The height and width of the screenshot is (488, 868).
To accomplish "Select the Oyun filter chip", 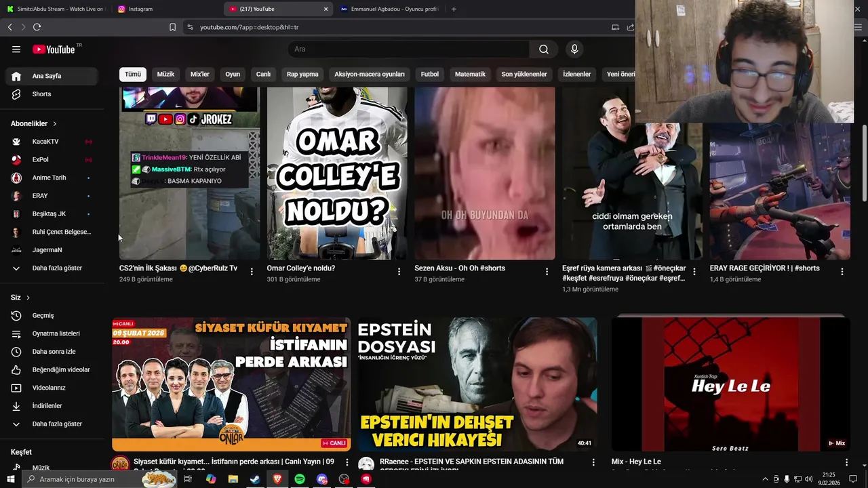I will point(233,74).
